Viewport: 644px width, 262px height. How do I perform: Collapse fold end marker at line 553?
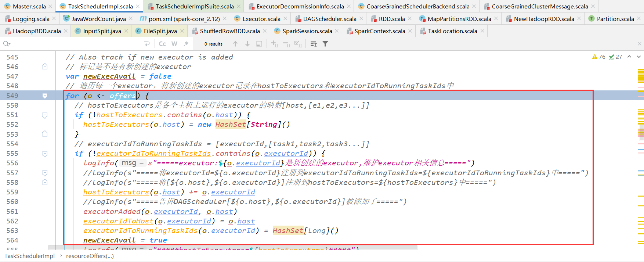coord(45,134)
